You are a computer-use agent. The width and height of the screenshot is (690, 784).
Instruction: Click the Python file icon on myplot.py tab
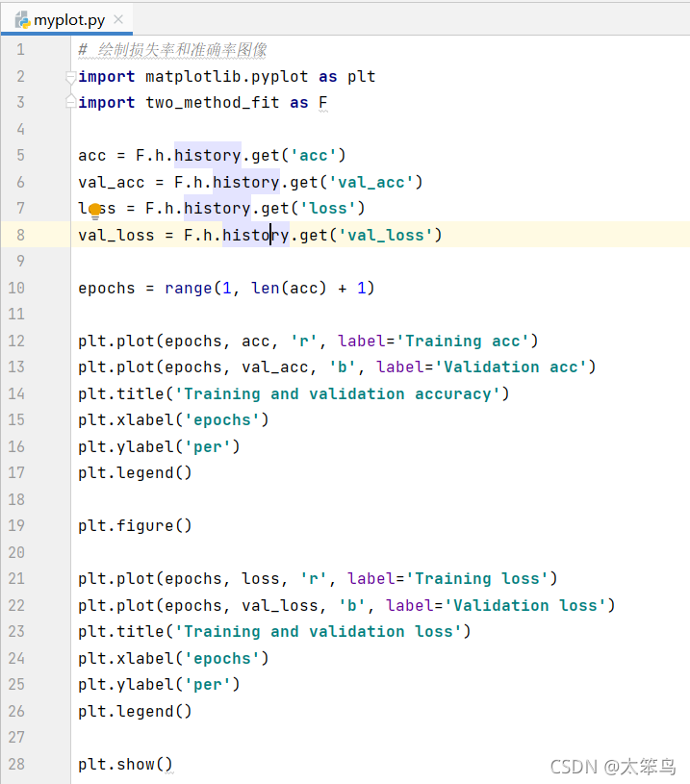(22, 20)
